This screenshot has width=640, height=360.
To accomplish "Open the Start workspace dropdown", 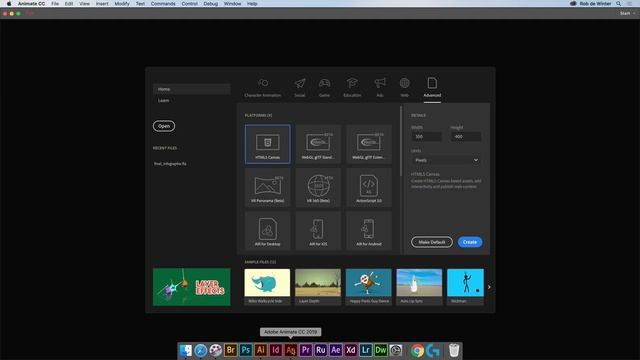I will (x=627, y=13).
